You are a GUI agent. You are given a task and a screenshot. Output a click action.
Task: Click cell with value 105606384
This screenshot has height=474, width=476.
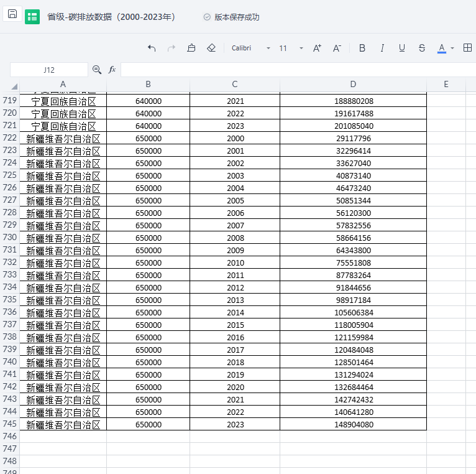pos(354,312)
